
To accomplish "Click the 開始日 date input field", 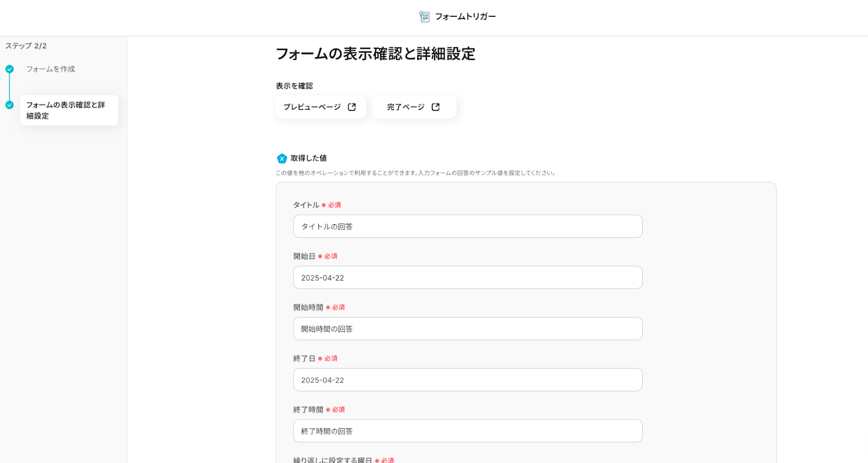I will (468, 277).
